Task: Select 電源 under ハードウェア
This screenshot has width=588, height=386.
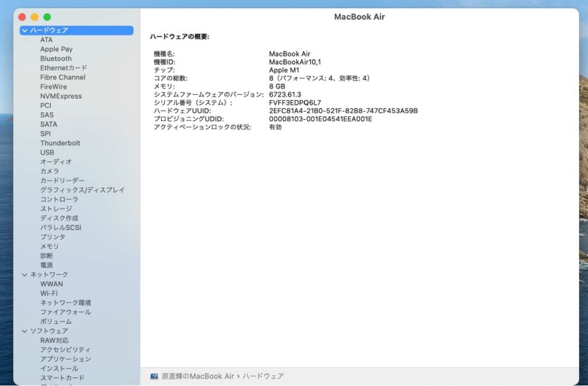Action: [47, 265]
